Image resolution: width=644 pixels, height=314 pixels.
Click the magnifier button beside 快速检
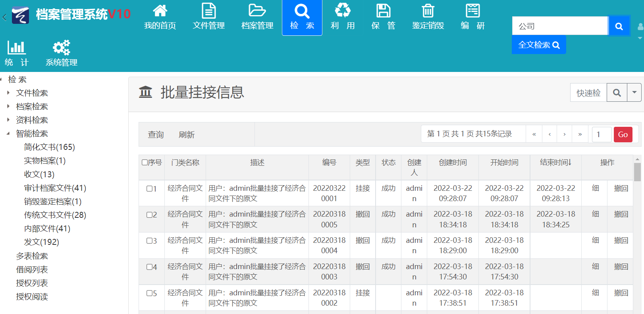click(617, 93)
